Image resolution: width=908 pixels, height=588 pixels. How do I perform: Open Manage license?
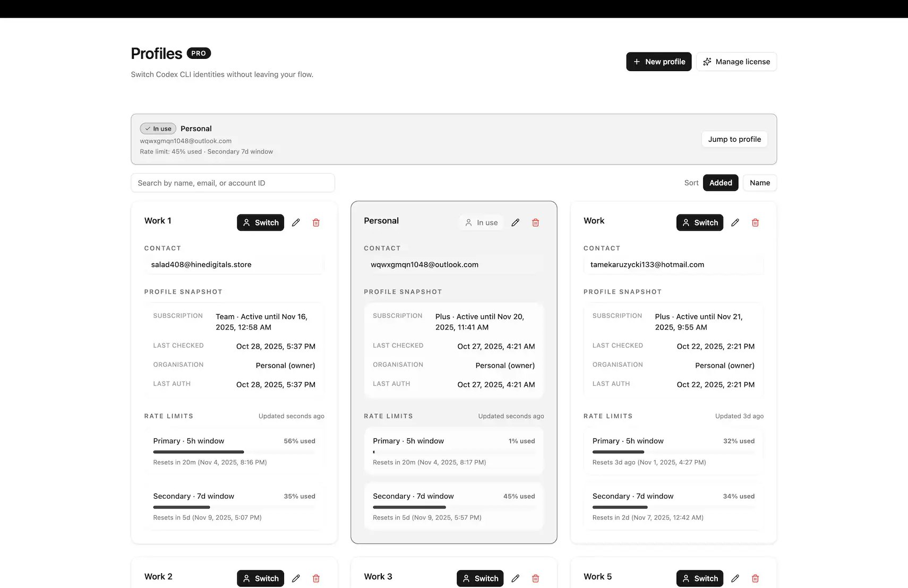point(736,61)
